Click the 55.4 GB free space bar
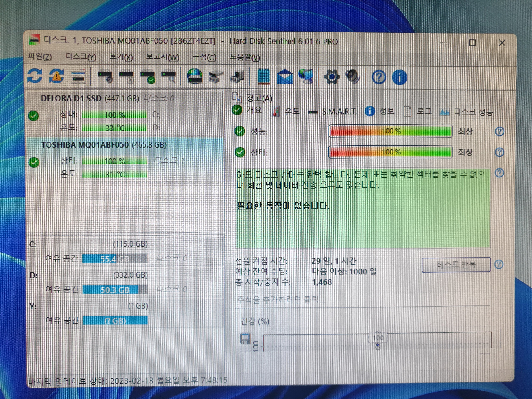This screenshot has height=399, width=532. [x=115, y=259]
